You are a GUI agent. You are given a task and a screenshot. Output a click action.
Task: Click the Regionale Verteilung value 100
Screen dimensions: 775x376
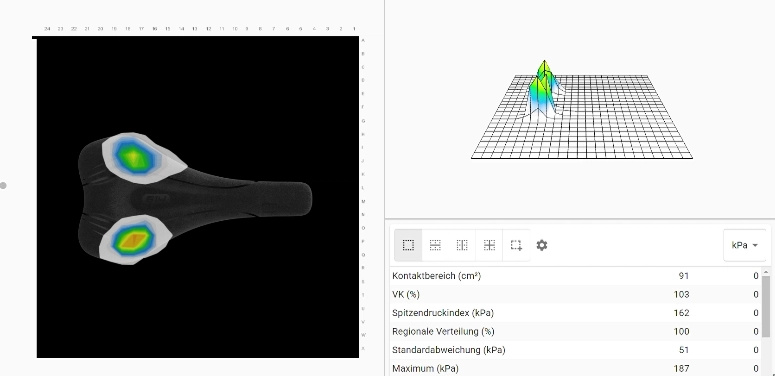[682, 331]
